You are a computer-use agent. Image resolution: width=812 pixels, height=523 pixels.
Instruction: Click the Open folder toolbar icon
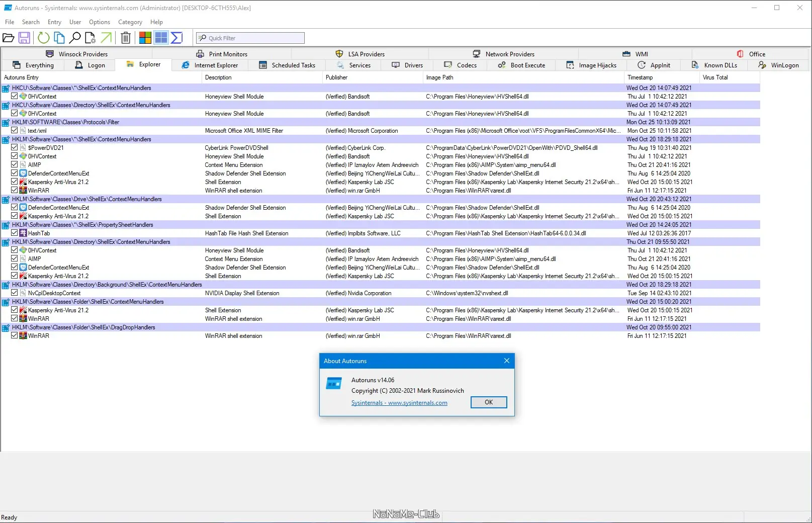click(x=9, y=38)
